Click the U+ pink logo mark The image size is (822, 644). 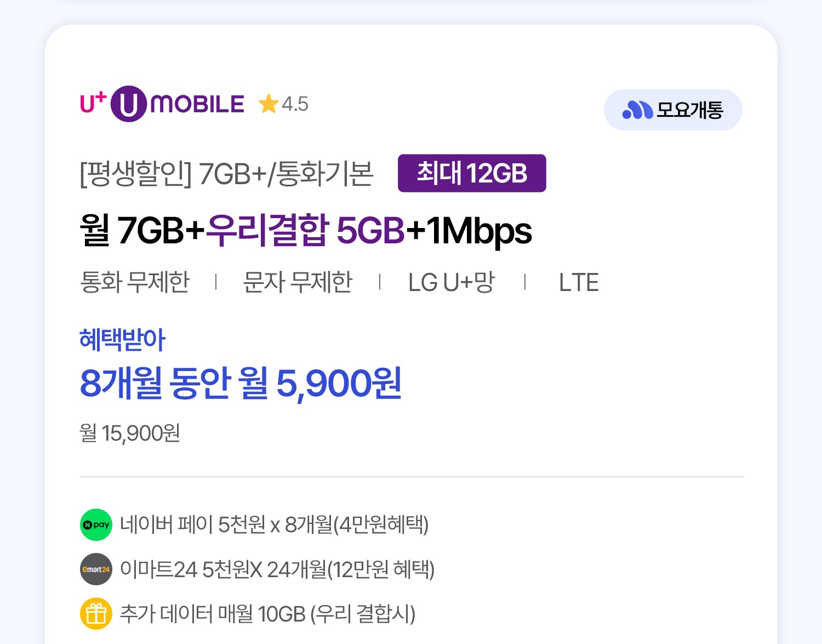[x=93, y=102]
